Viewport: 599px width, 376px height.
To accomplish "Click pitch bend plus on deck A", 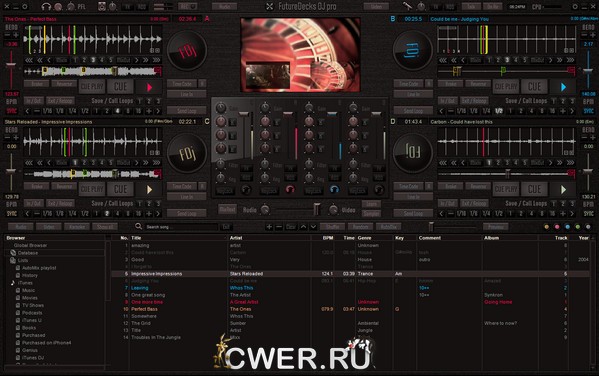I will (16, 35).
